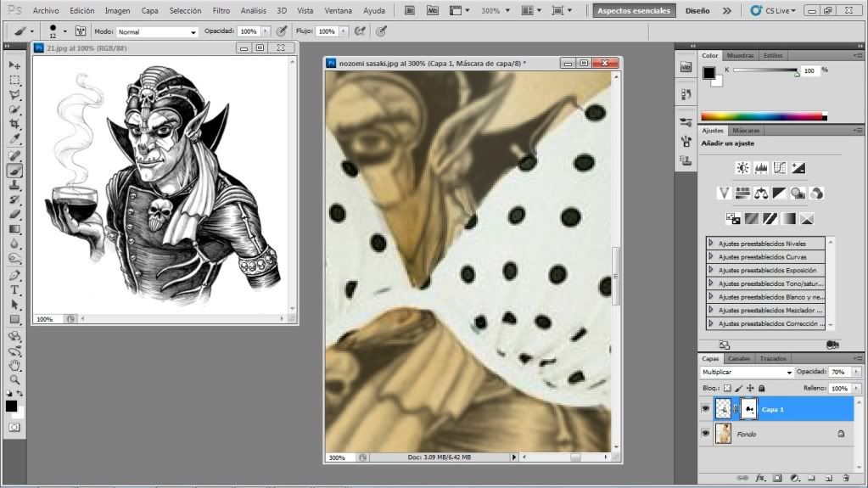Select the Eraser tool
868x488 pixels.
coord(14,215)
